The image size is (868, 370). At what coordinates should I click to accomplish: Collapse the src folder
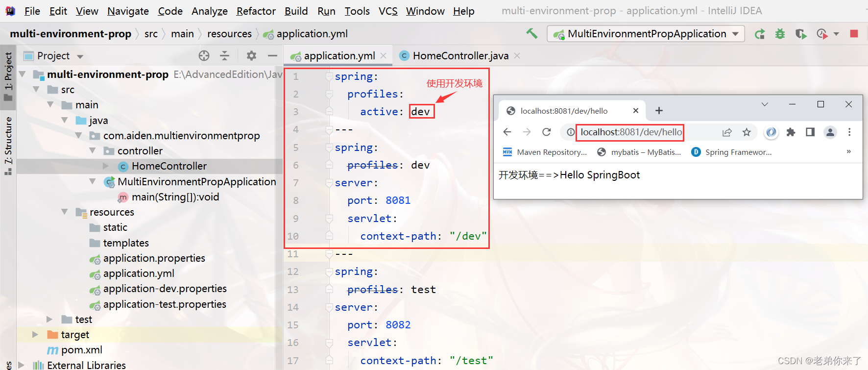[36, 89]
